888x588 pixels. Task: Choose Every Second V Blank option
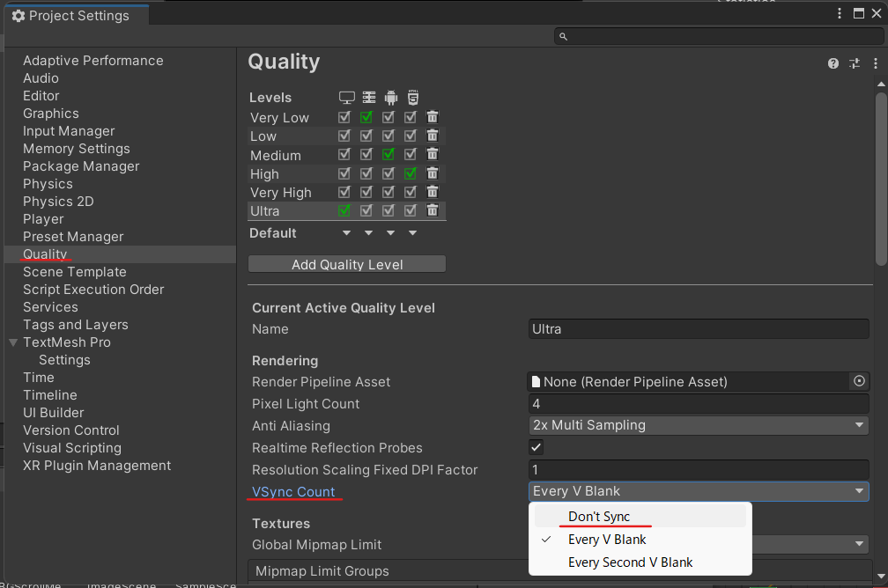point(640,562)
